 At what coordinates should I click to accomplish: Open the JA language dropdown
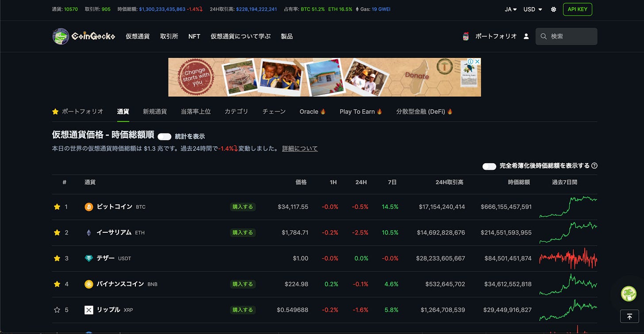(x=511, y=9)
